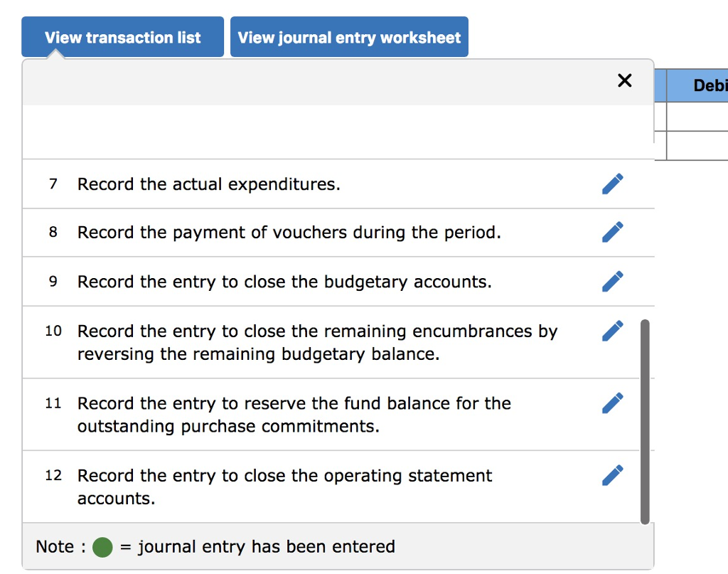This screenshot has height=574, width=728.
Task: Click the transaction list vertical scrollbar
Action: tap(644, 422)
